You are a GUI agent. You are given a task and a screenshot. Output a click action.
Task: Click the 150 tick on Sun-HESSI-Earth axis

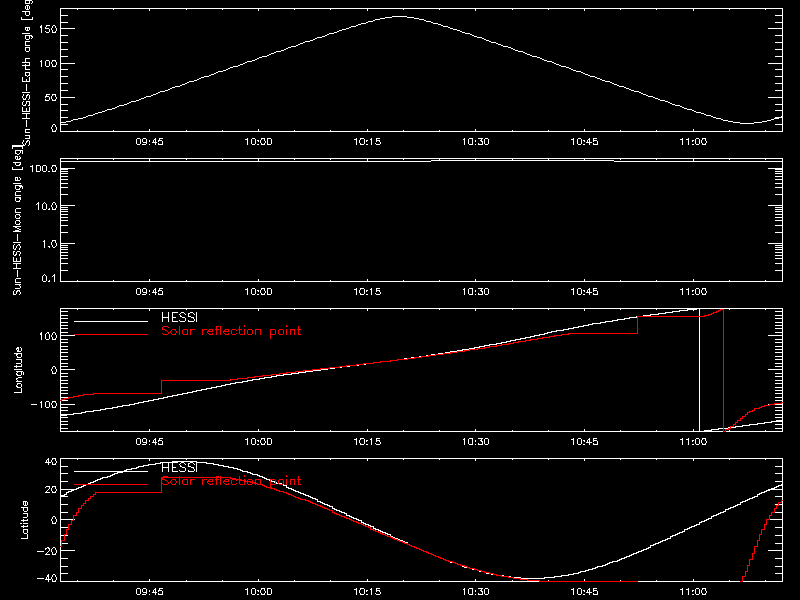(47, 30)
